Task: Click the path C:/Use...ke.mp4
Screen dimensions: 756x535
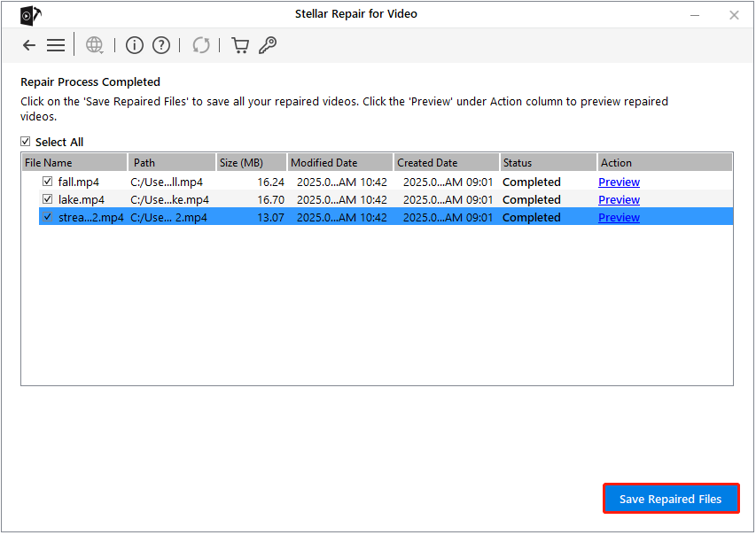Action: click(x=169, y=199)
